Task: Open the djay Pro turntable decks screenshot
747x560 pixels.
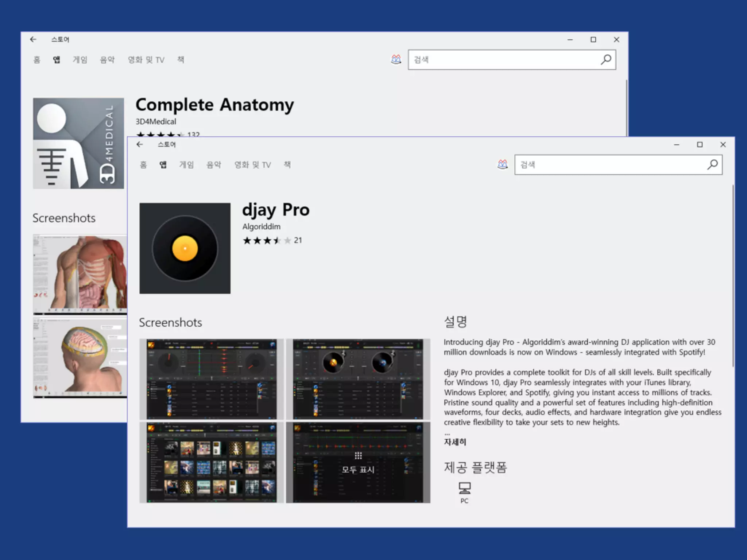Action: 358,379
